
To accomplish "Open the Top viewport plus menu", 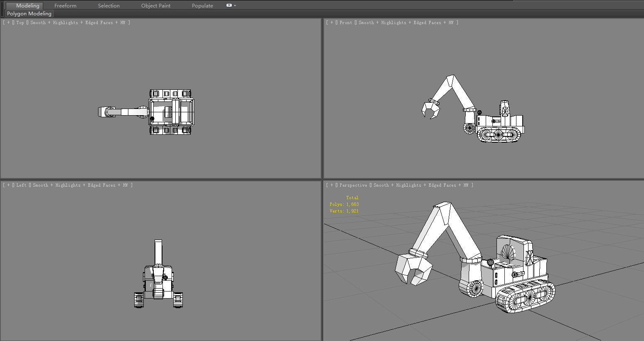I will pos(8,23).
